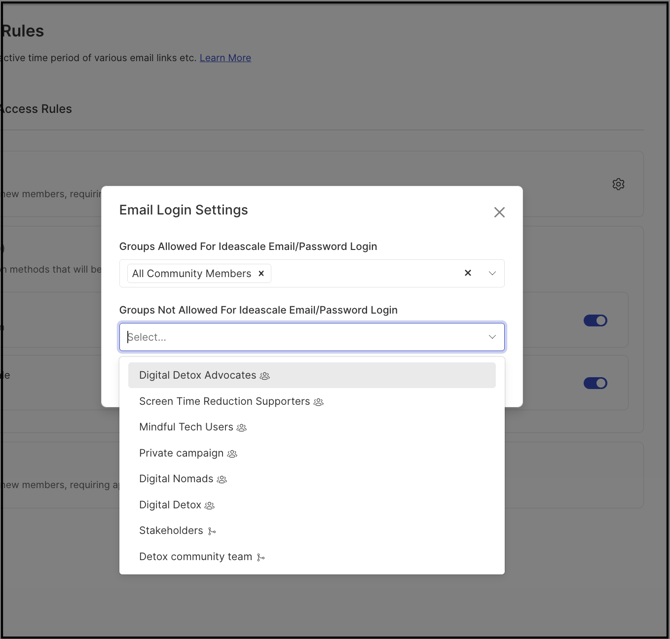Image resolution: width=670 pixels, height=639 pixels.
Task: Toggle the upper blue switch off
Action: click(595, 321)
